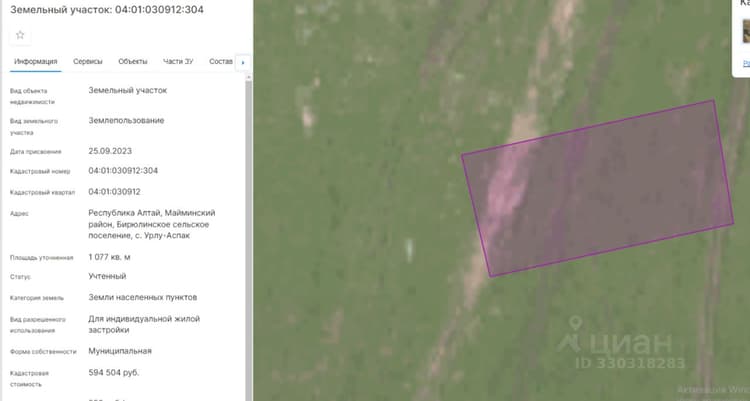This screenshot has height=401, width=750.
Task: Add parcel to favorites with star icon
Action: 20,35
